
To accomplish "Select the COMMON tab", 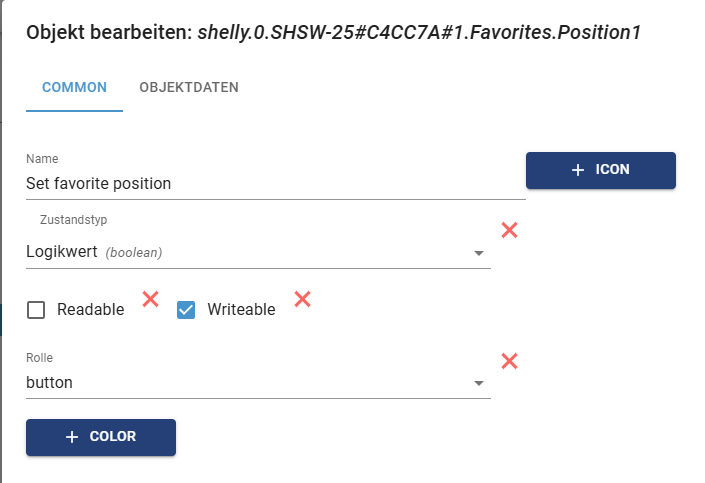I will click(x=74, y=87).
